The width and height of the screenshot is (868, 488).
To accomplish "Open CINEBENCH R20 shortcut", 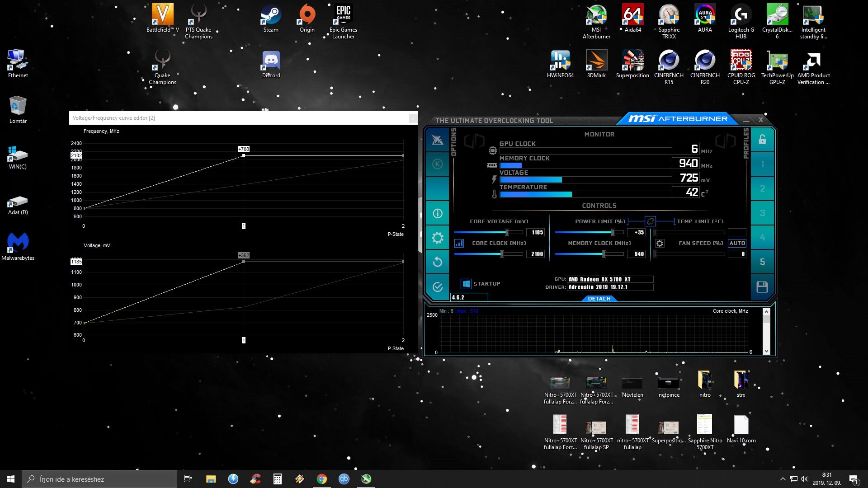I will tap(705, 67).
